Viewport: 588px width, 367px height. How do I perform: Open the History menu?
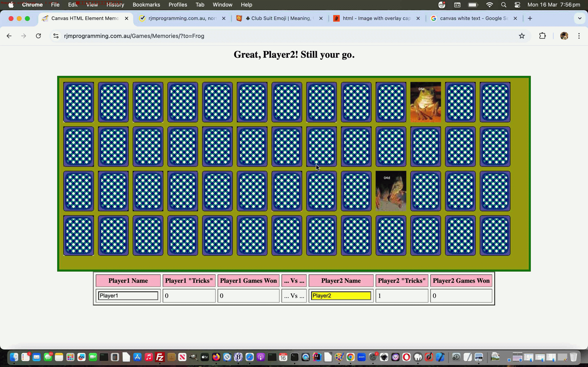coord(115,5)
